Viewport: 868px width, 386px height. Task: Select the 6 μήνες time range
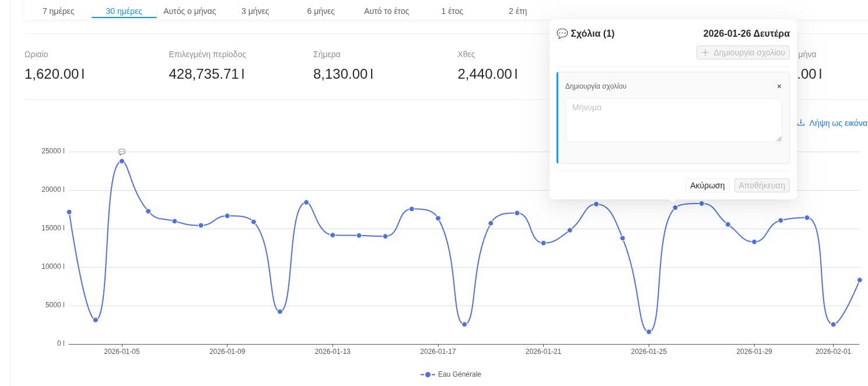321,11
